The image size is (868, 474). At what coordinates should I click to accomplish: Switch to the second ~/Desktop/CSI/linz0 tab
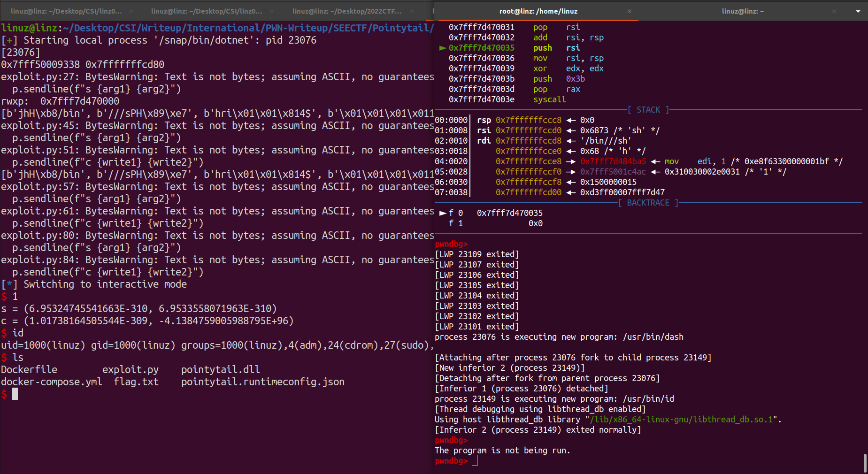coord(207,11)
